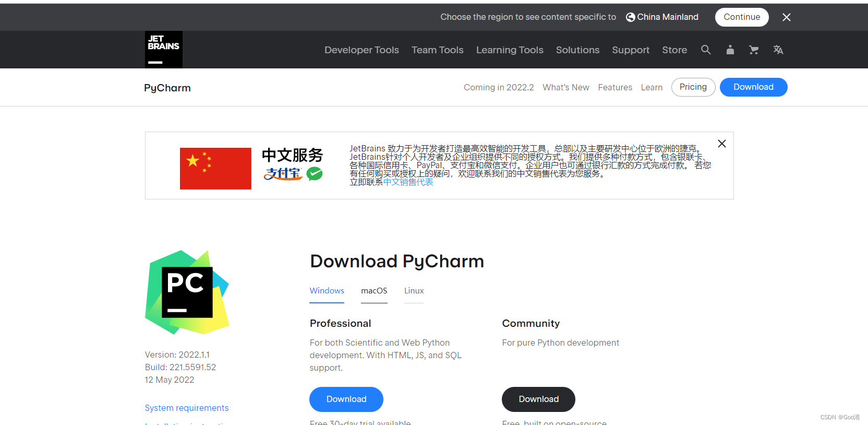
Task: Close the region selection bar
Action: coord(787,17)
